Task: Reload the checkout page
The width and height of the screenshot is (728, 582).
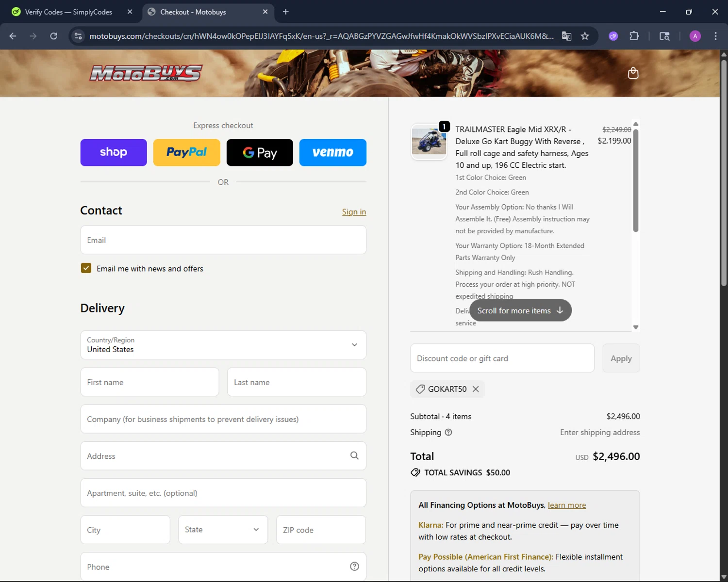Action: [54, 36]
